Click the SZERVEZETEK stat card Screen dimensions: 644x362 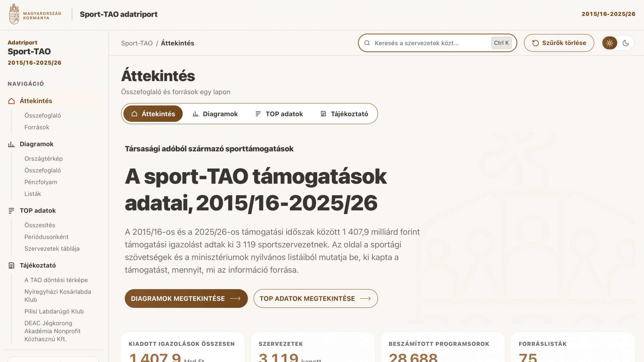[313, 347]
